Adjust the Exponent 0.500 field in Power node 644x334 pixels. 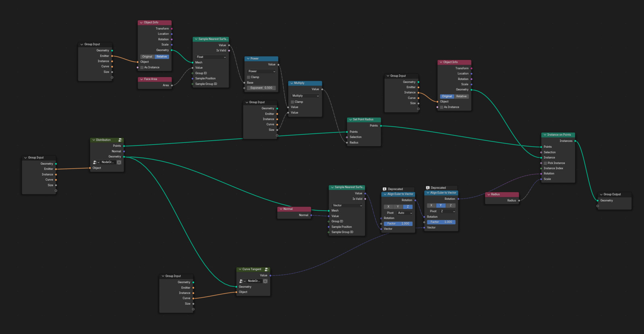(x=262, y=88)
